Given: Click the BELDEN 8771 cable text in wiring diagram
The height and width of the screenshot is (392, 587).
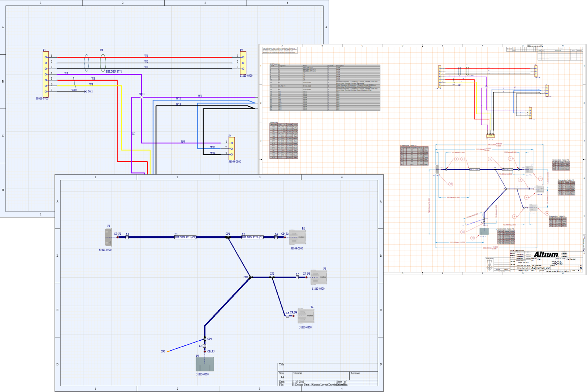Looking at the screenshot, I should [x=114, y=72].
